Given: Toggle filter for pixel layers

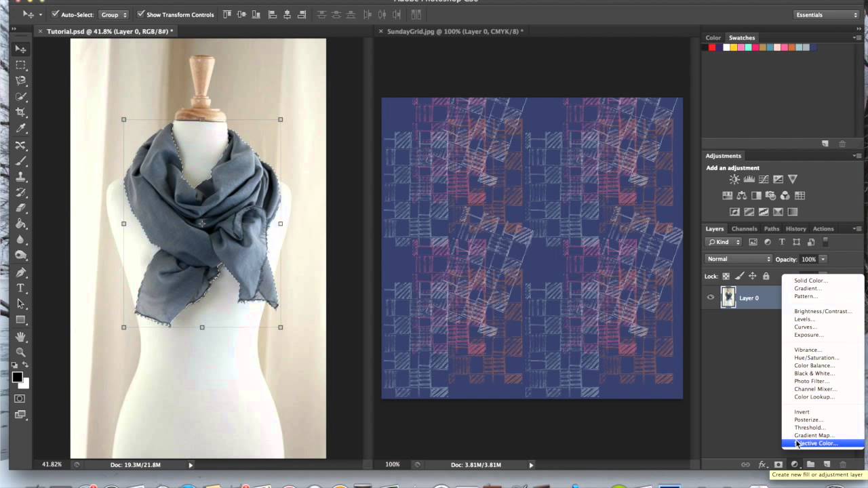Looking at the screenshot, I should (x=753, y=242).
